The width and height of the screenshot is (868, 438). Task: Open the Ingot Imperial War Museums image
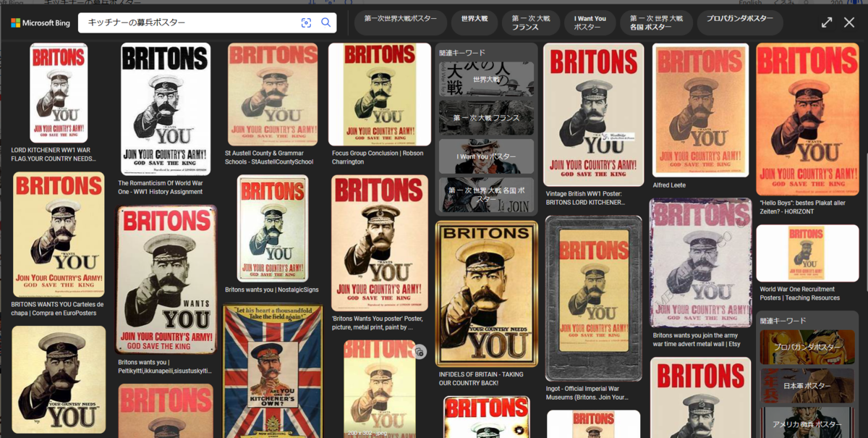pyautogui.click(x=593, y=298)
